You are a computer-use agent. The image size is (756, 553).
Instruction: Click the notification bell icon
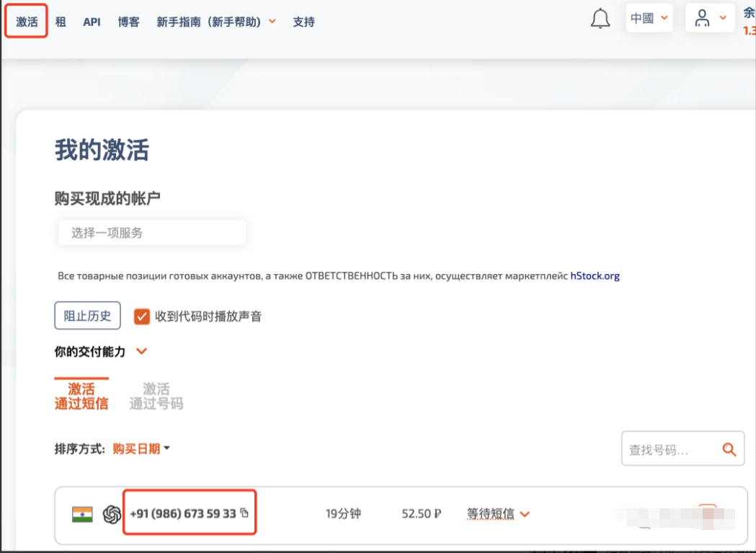point(600,19)
